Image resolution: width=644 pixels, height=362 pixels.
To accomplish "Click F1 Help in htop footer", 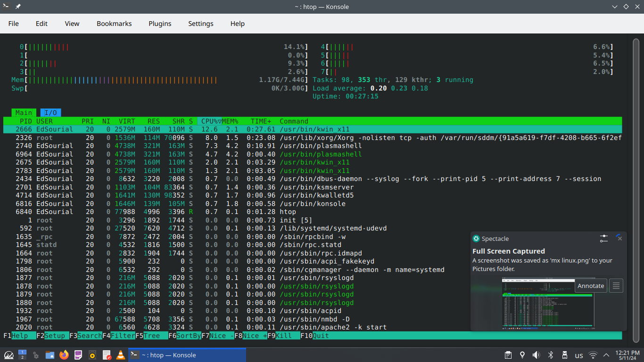I will pos(19,336).
